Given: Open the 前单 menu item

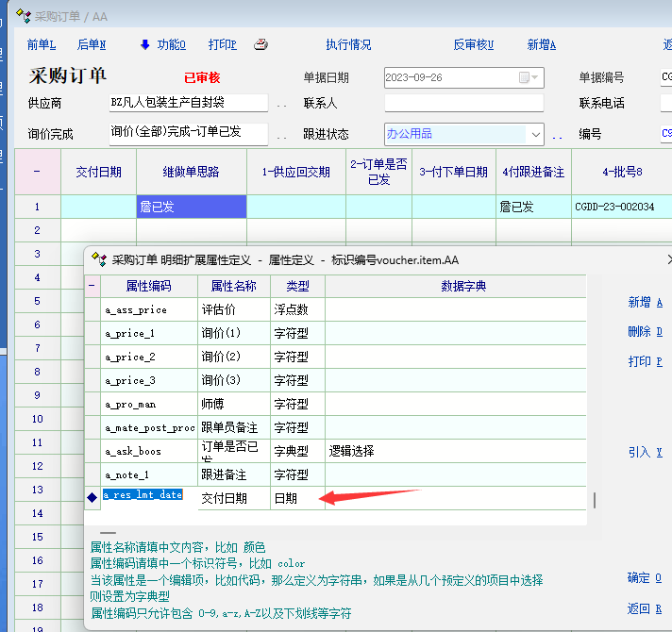Looking at the screenshot, I should point(42,44).
